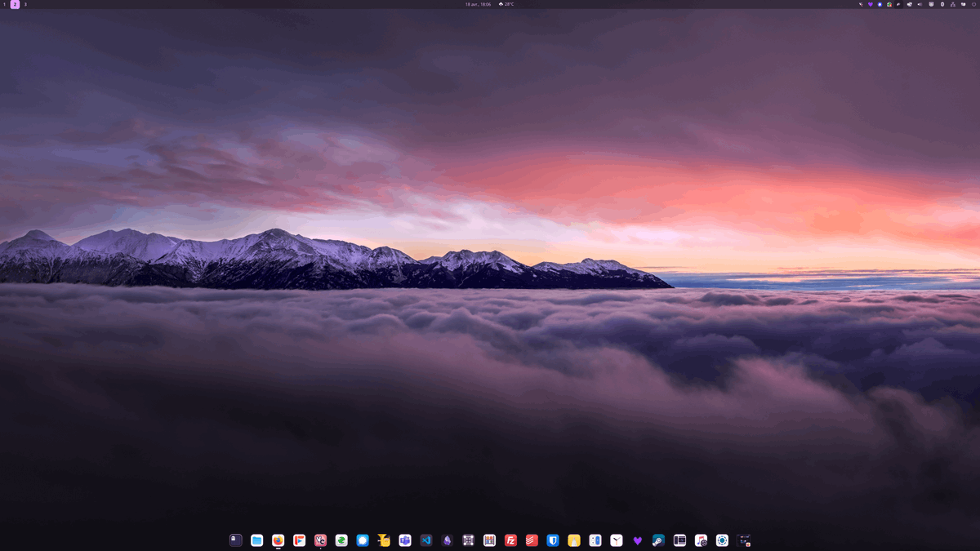
Task: Switch to workspace 3
Action: [x=25, y=5]
